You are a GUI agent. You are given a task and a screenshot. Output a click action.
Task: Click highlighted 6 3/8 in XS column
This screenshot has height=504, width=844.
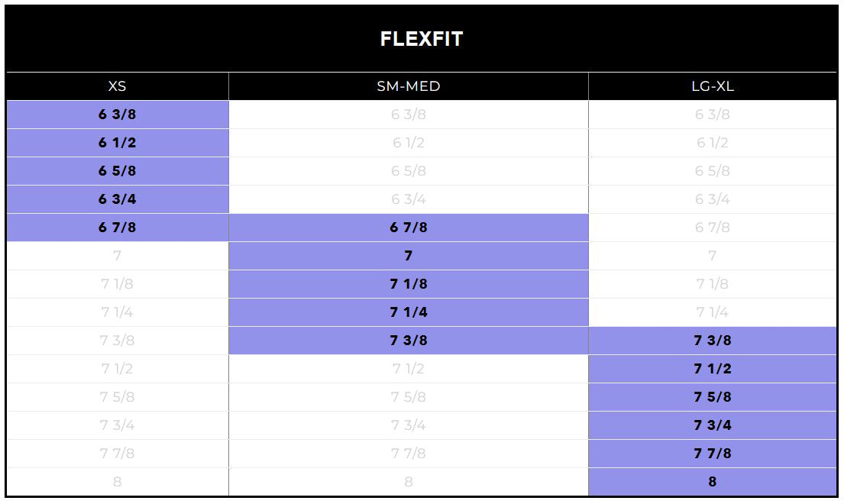[118, 115]
